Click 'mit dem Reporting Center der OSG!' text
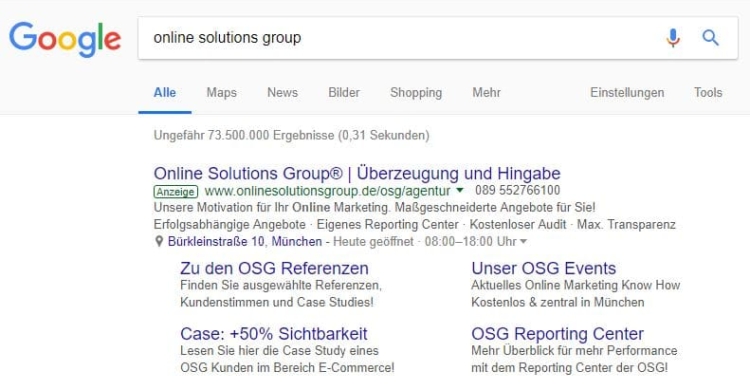Image resolution: width=750 pixels, height=390 pixels. coord(569,368)
